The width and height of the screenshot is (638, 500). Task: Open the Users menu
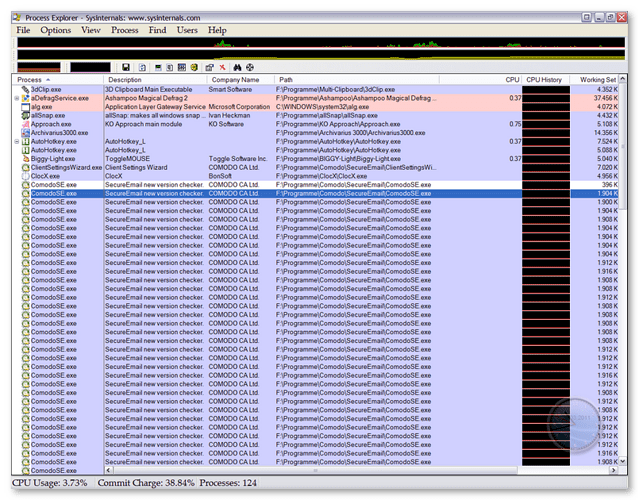point(187,30)
